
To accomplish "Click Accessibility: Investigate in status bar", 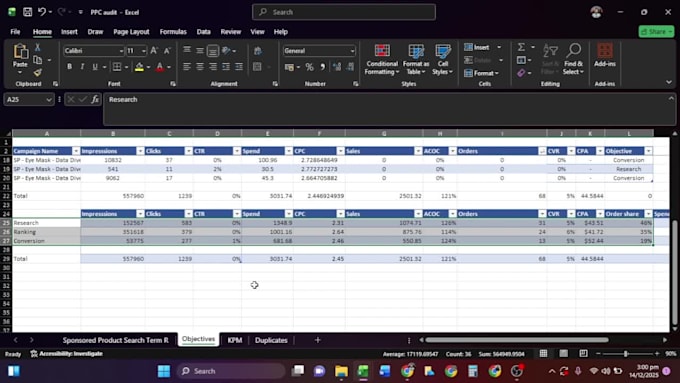I will pyautogui.click(x=66, y=354).
